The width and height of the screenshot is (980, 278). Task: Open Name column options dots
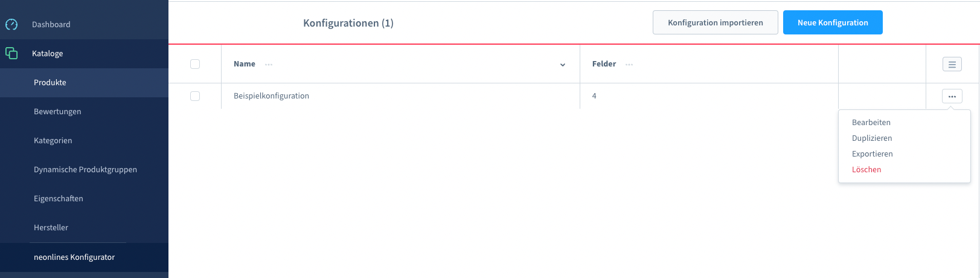pyautogui.click(x=269, y=65)
